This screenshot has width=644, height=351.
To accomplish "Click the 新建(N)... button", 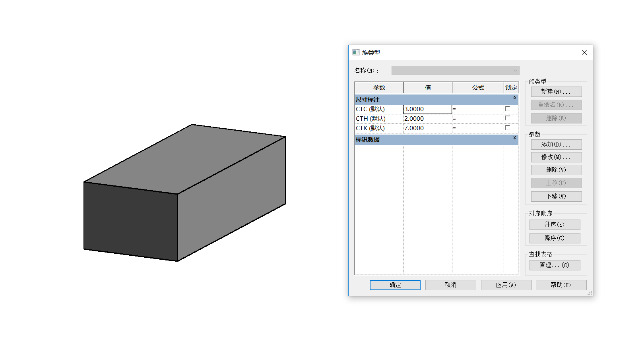I will click(x=556, y=92).
